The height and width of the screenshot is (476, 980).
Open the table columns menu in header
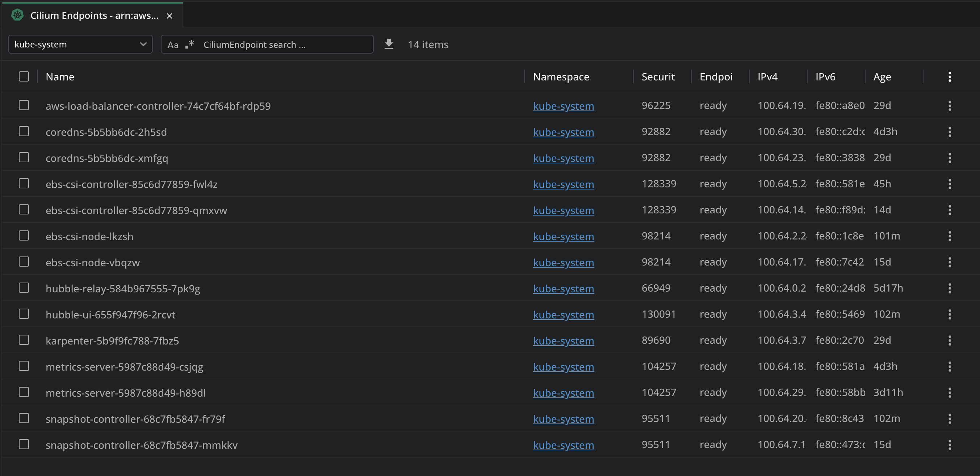950,77
